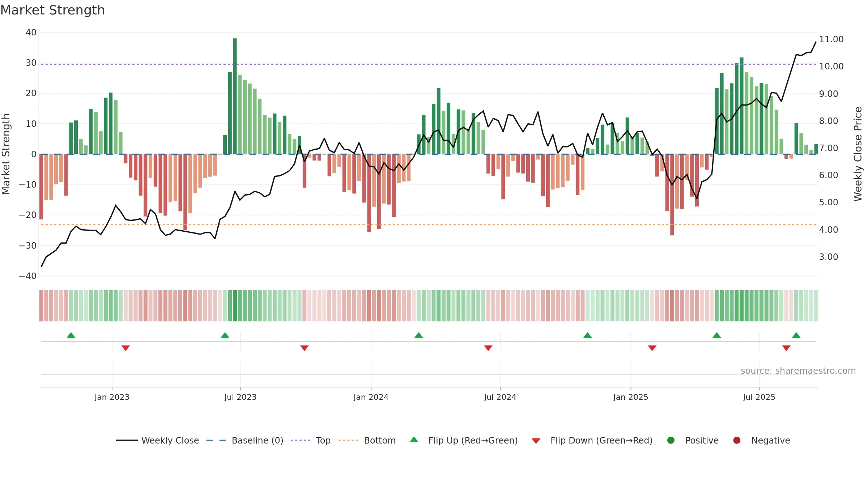The height and width of the screenshot is (488, 868).
Task: Click the 3.00 price axis tick
Action: click(829, 257)
